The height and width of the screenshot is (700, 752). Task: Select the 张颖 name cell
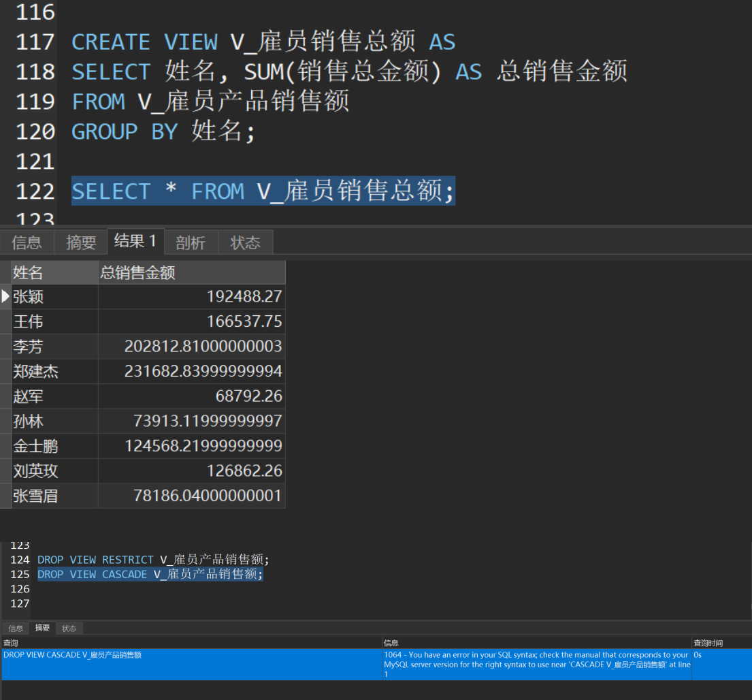(54, 296)
